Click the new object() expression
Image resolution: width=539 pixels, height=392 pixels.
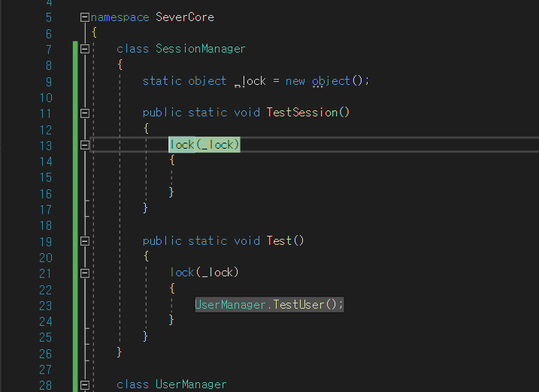tap(324, 81)
